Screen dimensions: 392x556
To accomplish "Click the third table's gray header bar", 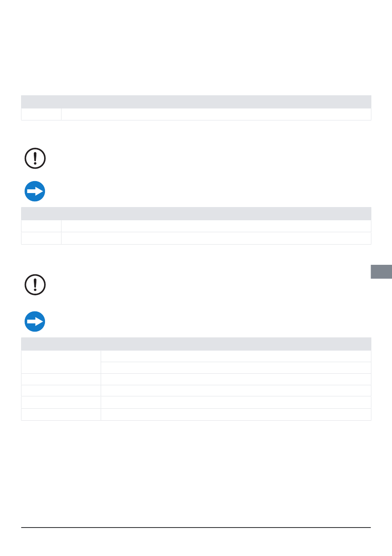I will (x=196, y=344).
